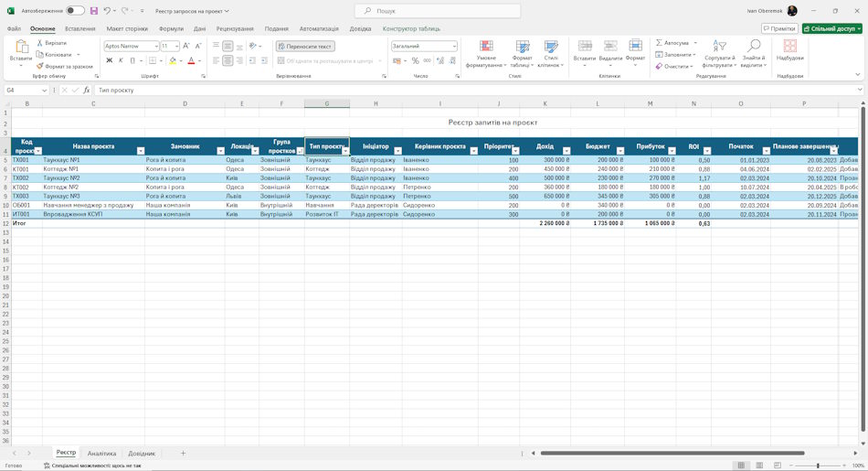Open the number format dropdown Загальний

pyautogui.click(x=454, y=47)
